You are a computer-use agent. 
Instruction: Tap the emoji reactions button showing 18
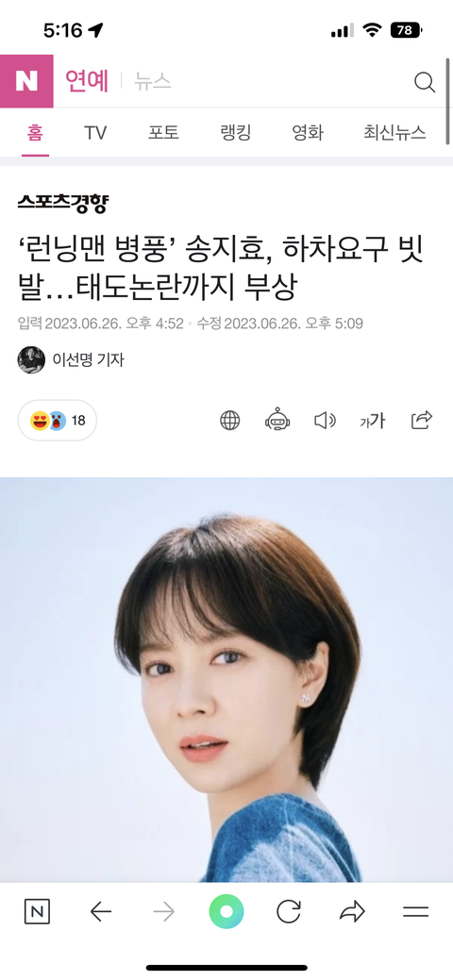tap(57, 421)
